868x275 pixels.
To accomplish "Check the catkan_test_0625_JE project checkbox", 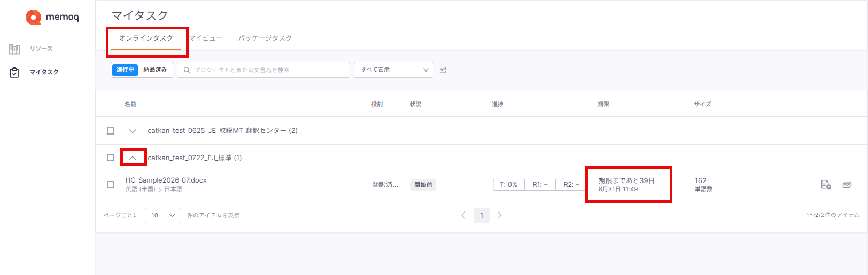I will [111, 131].
